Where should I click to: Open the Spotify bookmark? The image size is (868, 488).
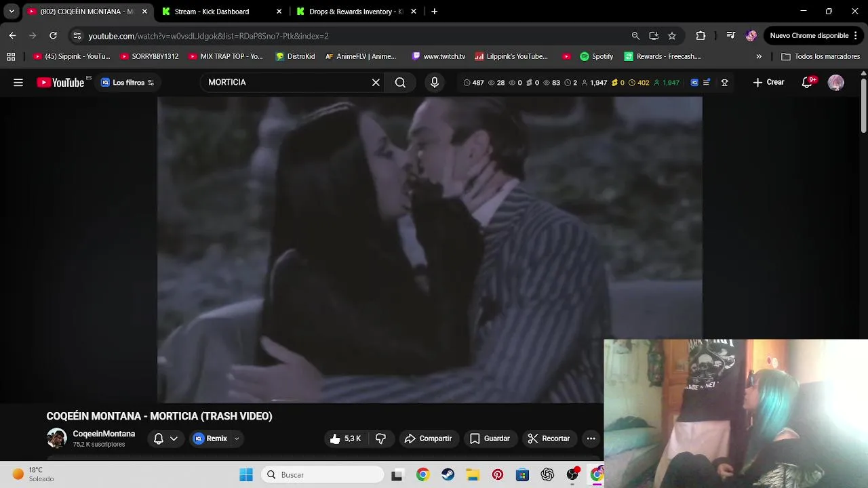[596, 57]
